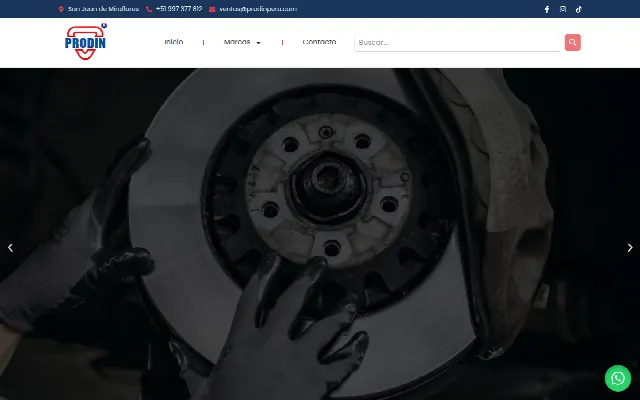Call the +51 997 377 812 number
This screenshot has height=400, width=640.
[179, 9]
